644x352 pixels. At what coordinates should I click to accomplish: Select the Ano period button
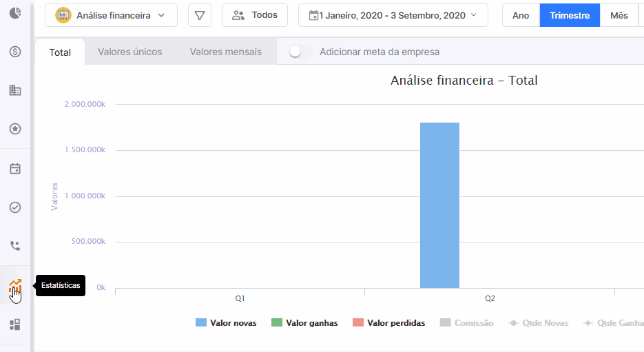coord(521,15)
